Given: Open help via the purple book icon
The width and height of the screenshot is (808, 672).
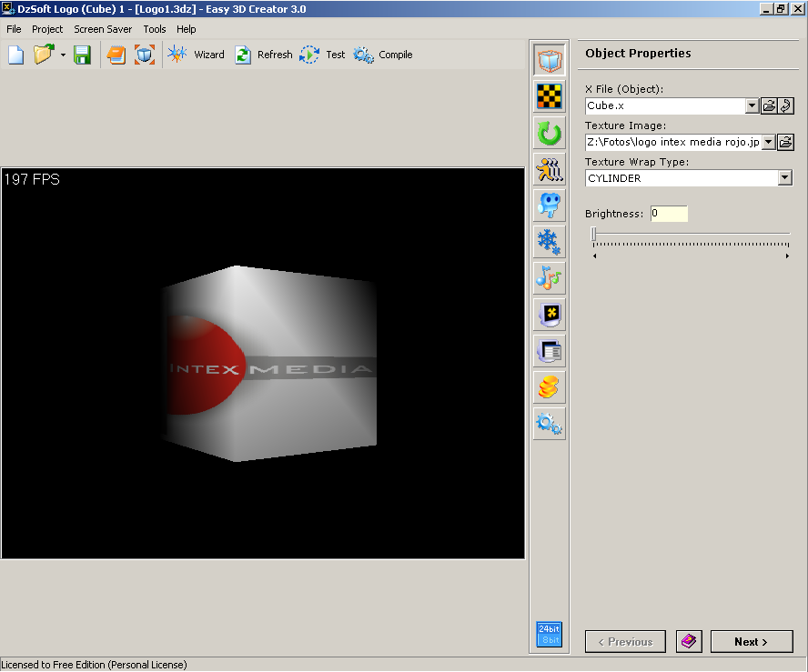Looking at the screenshot, I should click(689, 642).
